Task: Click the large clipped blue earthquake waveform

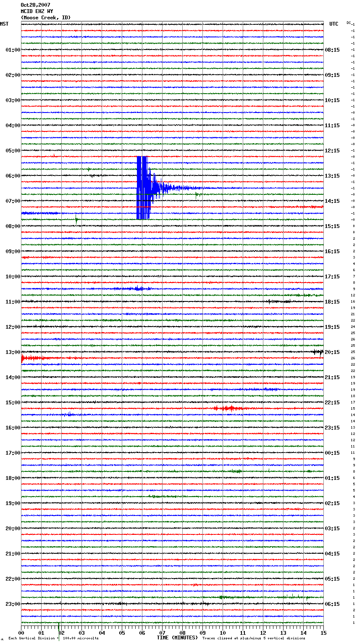Action: pos(144,188)
